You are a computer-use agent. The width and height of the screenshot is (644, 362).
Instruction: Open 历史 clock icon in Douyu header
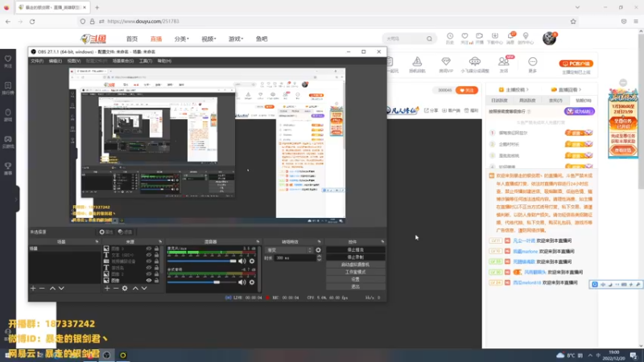click(x=450, y=38)
